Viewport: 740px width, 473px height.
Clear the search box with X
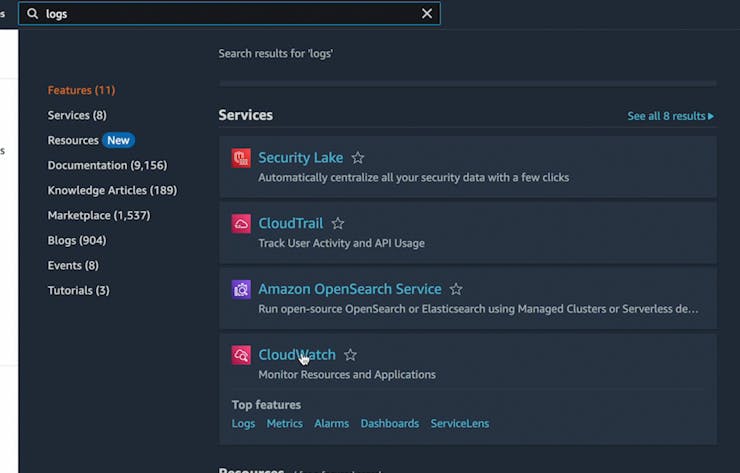(427, 14)
